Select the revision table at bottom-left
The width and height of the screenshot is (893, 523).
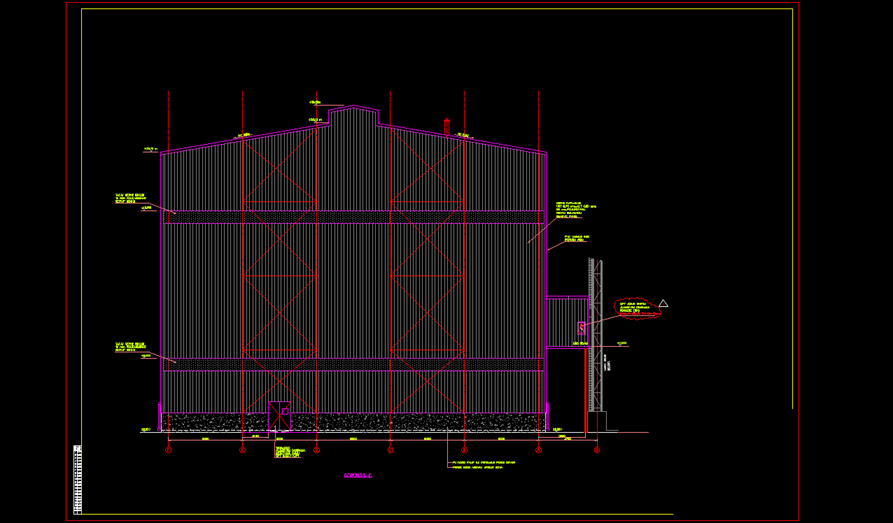coord(78,480)
